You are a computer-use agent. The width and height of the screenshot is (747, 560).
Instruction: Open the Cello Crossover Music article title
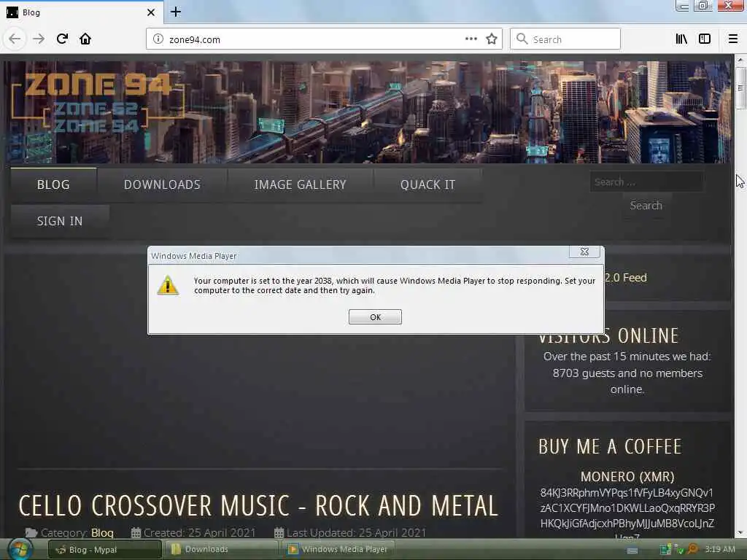(258, 506)
